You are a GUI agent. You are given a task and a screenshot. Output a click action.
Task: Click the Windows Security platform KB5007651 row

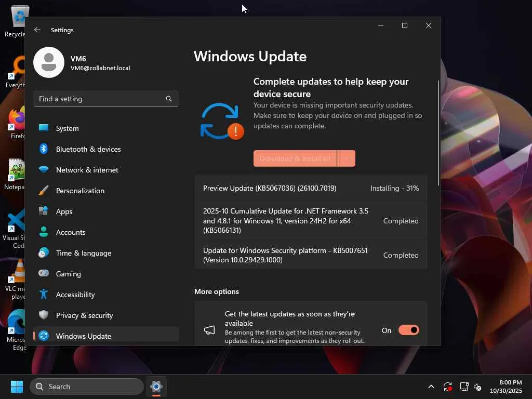tap(311, 255)
